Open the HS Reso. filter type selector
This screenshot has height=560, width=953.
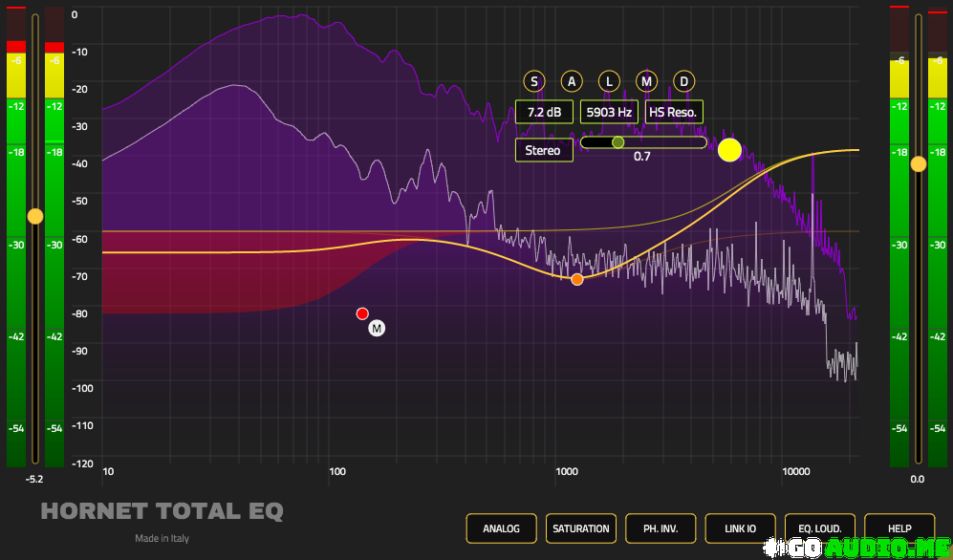tap(674, 112)
